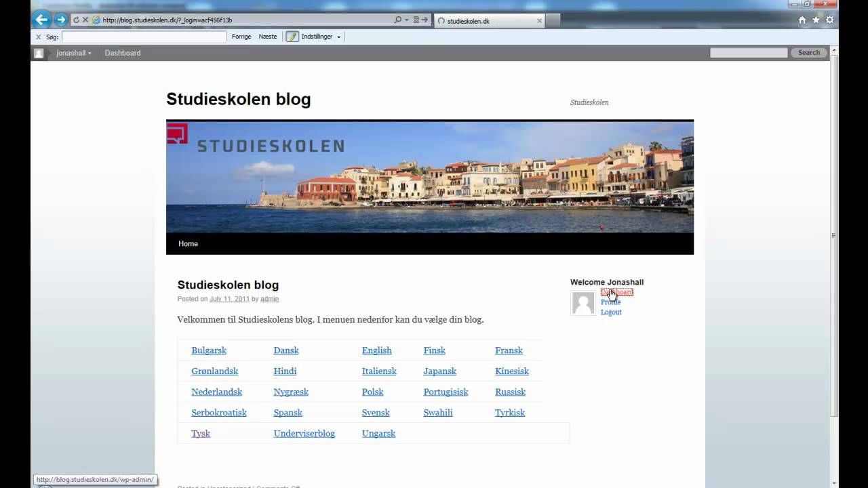Open the English blog link
The width and height of the screenshot is (868, 488).
(377, 350)
